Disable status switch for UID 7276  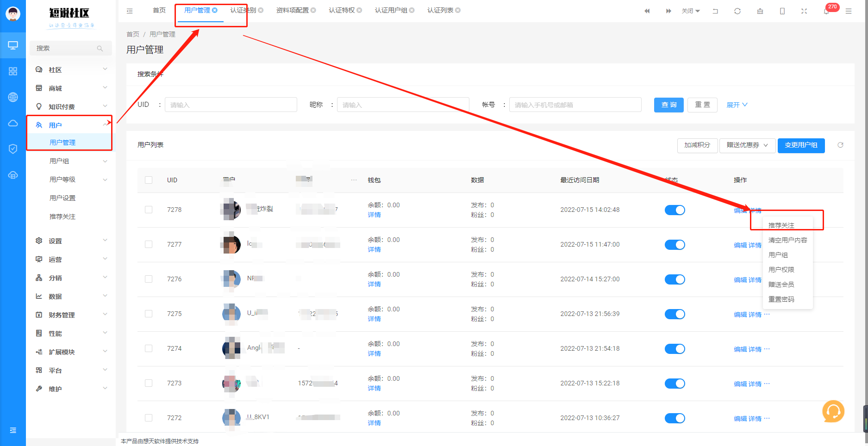(x=674, y=279)
